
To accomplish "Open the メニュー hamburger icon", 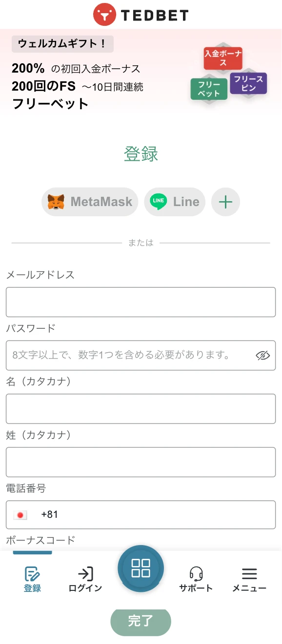I will (x=249, y=572).
